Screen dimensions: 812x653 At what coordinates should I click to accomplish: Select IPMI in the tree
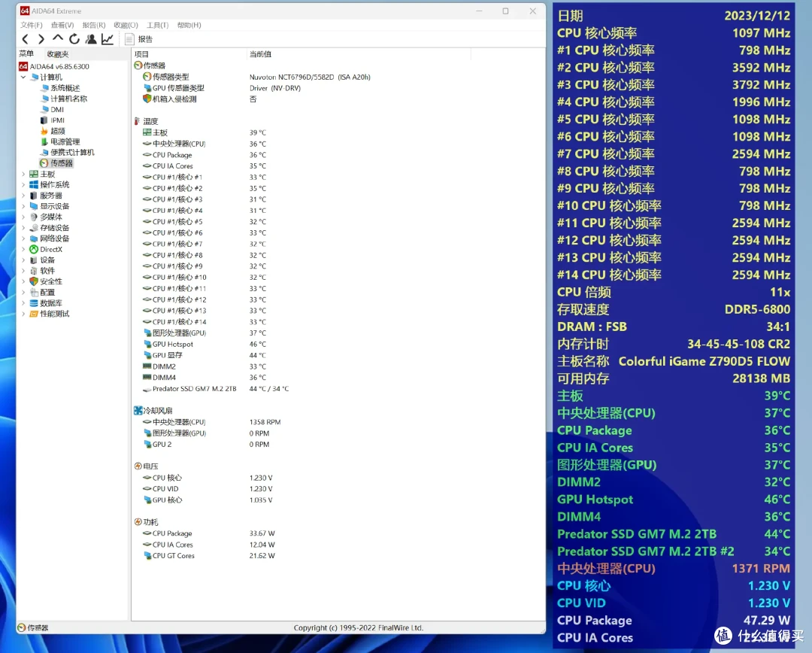pyautogui.click(x=53, y=120)
